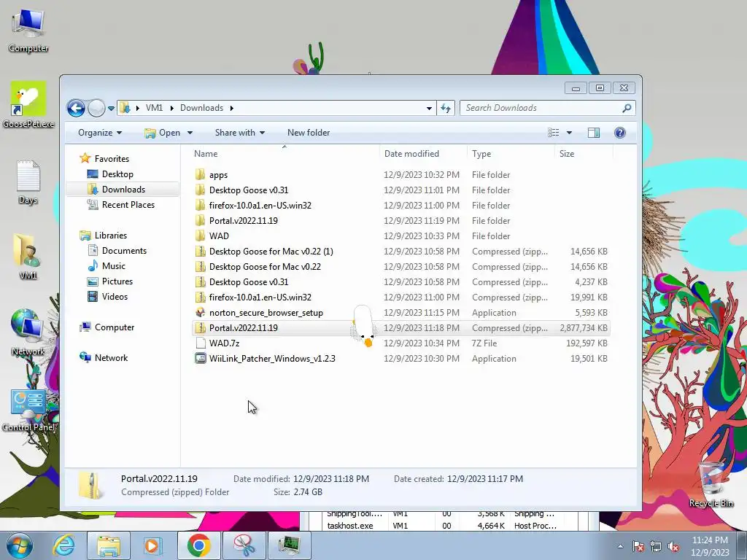Select Libraries in the navigation pane

[111, 236]
